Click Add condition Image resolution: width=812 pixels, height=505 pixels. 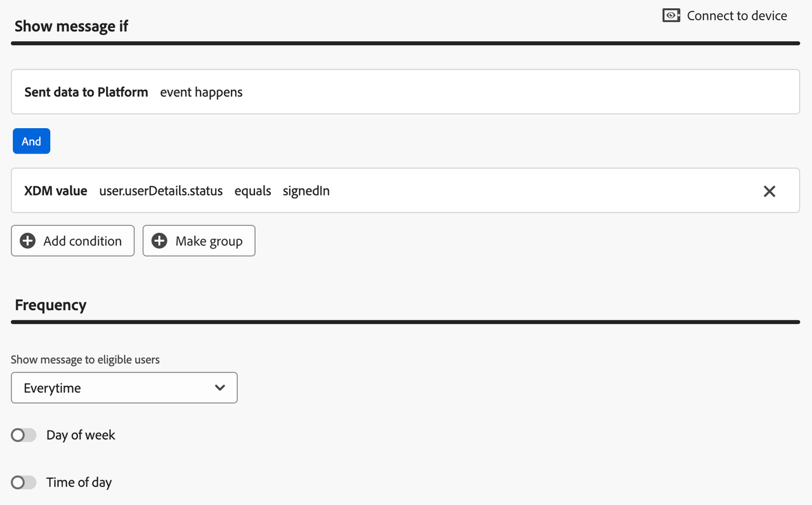(x=72, y=240)
